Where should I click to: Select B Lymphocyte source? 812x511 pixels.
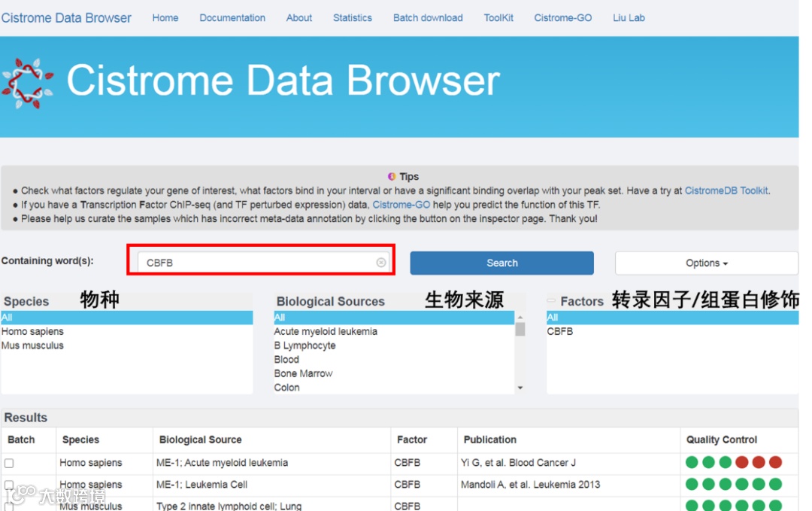(x=394, y=345)
